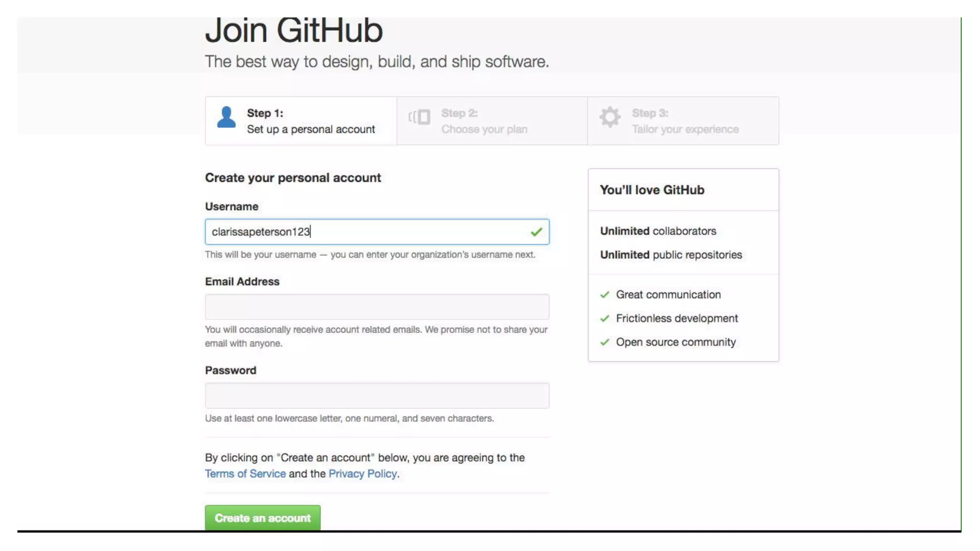Click the Unlimited public repositories text
Screen dimensions: 980x551
671,255
